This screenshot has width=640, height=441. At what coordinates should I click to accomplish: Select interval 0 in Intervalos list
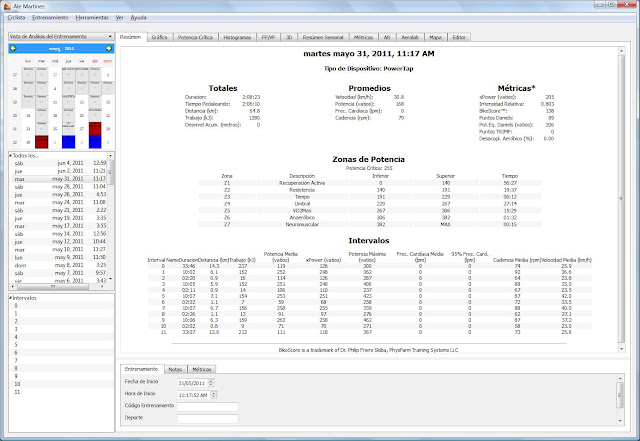coord(61,305)
